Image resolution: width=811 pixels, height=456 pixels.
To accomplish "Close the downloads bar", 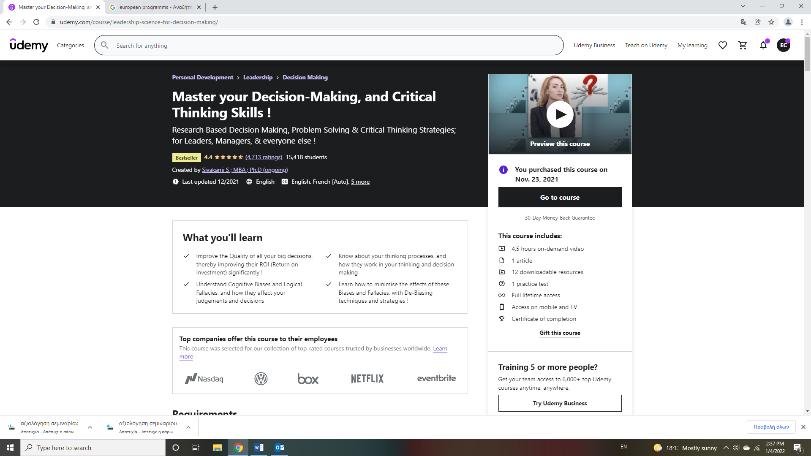I will point(803,427).
